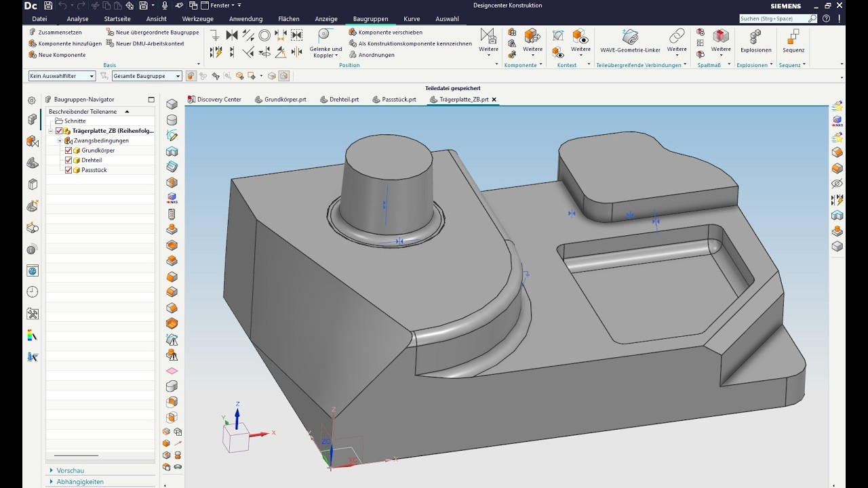Open the Explosionen command
This screenshot has height=488, width=868.
[x=755, y=41]
